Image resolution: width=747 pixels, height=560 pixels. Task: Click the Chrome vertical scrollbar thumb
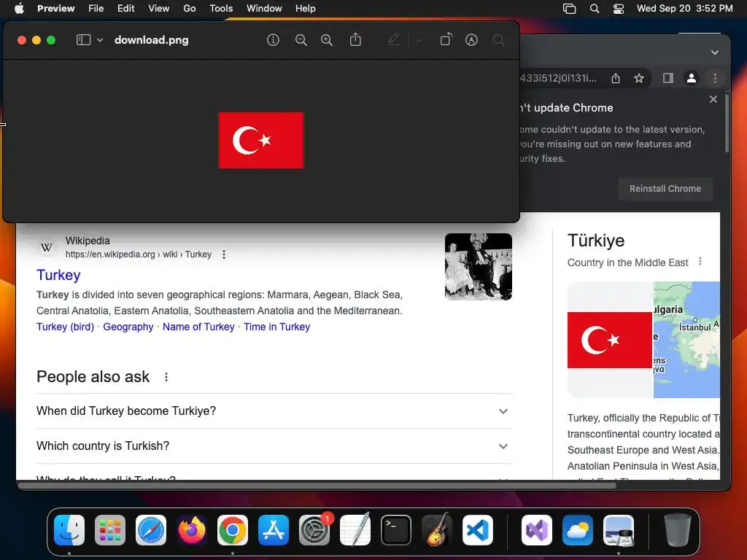pos(727,122)
